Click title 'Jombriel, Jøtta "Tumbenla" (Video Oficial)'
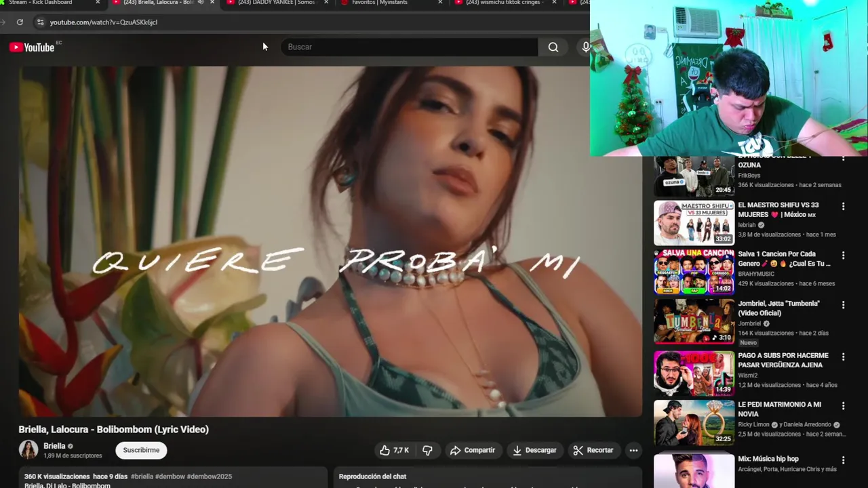This screenshot has height=488, width=868. point(779,308)
